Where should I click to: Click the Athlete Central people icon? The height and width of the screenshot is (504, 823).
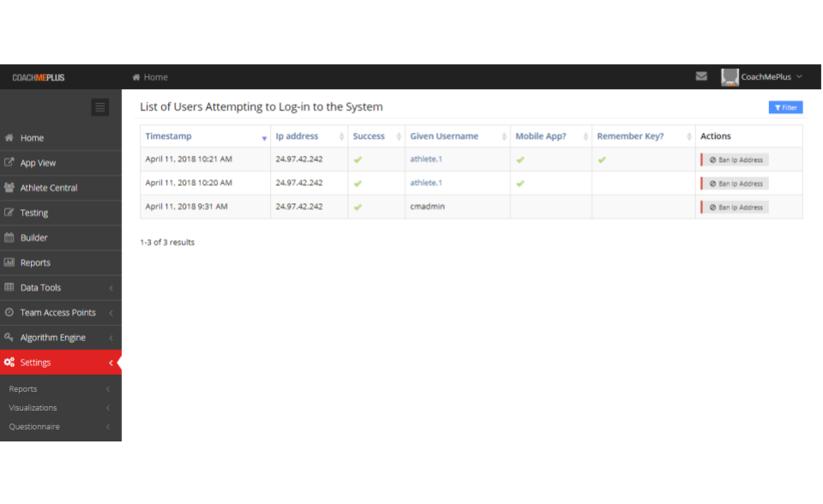(x=9, y=188)
